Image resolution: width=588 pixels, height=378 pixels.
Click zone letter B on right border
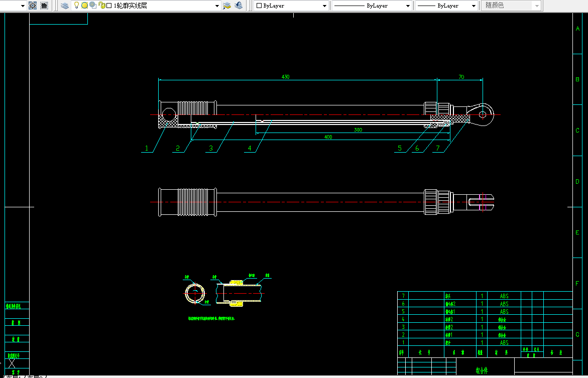pos(577,79)
